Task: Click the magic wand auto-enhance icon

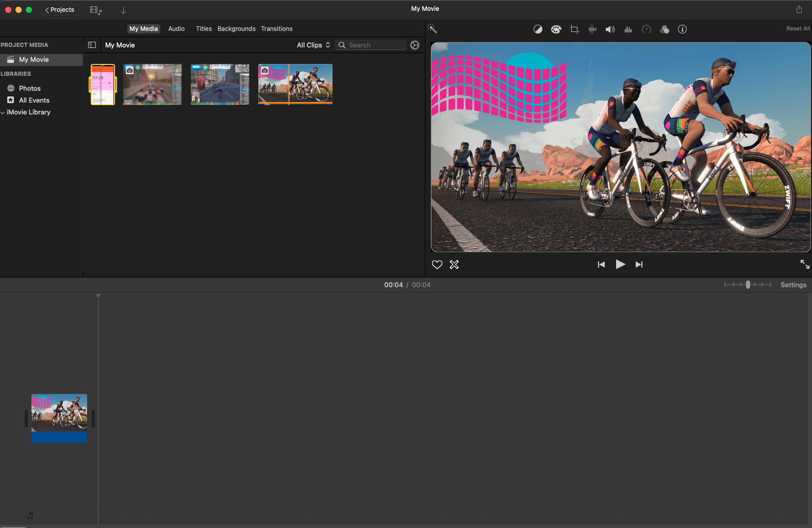Action: (x=433, y=29)
